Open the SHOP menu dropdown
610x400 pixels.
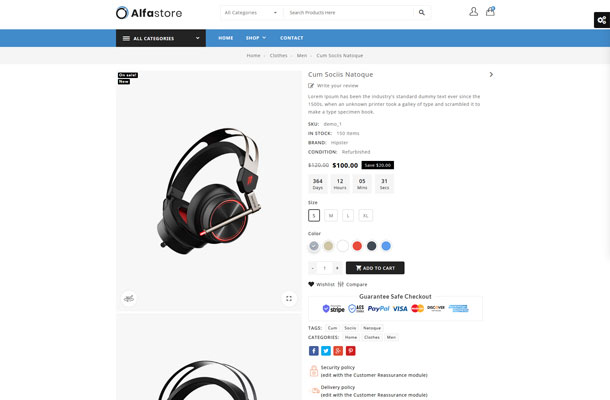[256, 38]
